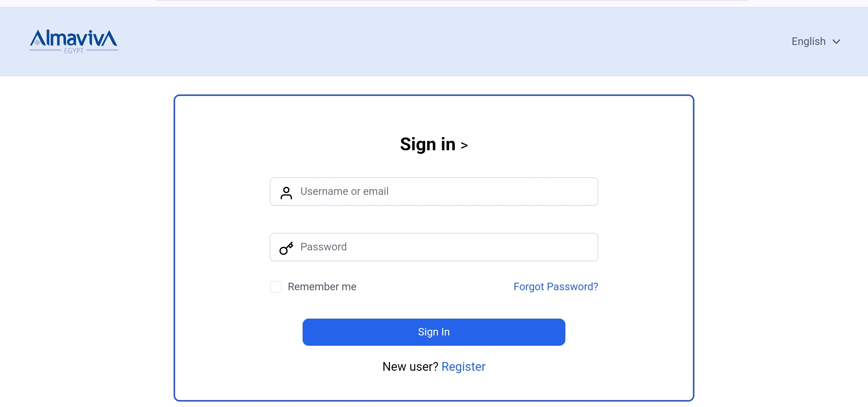Click the Password placeholder text
The height and width of the screenshot is (407, 868).
tap(323, 247)
